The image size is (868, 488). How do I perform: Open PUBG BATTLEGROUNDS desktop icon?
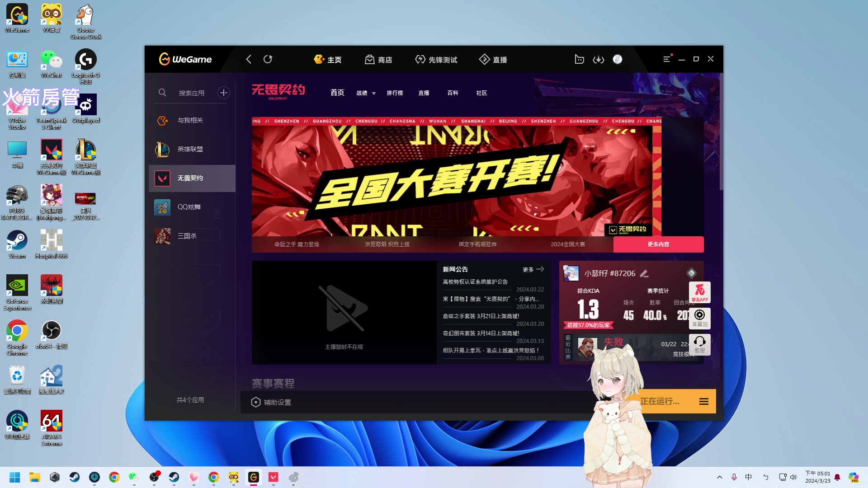point(17,202)
